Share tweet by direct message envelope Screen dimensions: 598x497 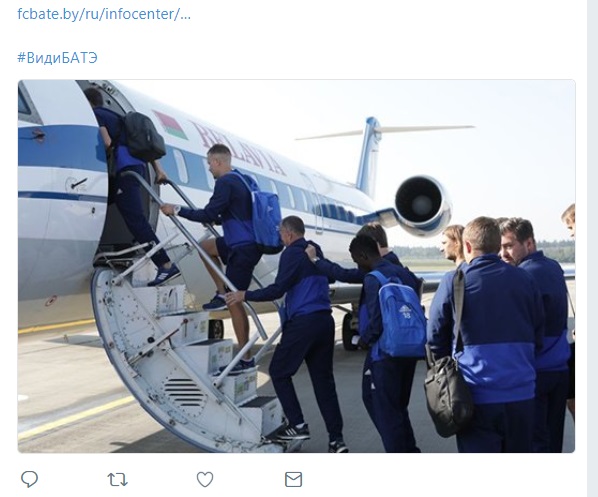coord(293,479)
